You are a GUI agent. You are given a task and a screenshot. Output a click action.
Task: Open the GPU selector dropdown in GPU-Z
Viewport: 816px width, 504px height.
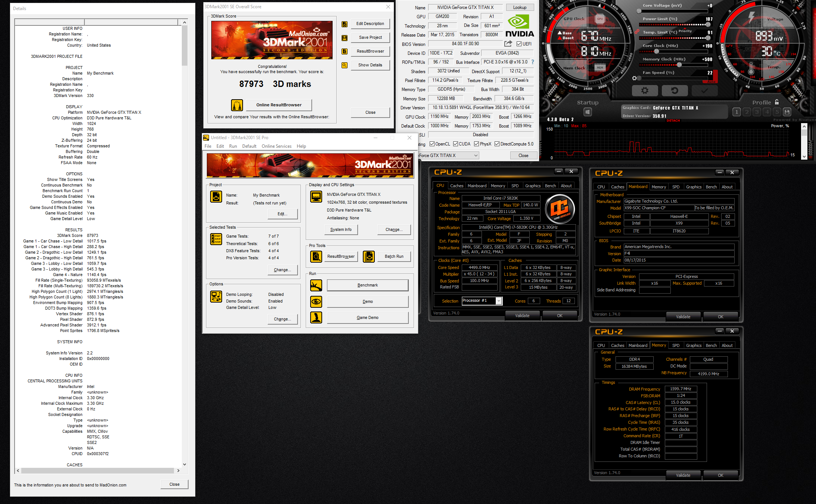476,156
